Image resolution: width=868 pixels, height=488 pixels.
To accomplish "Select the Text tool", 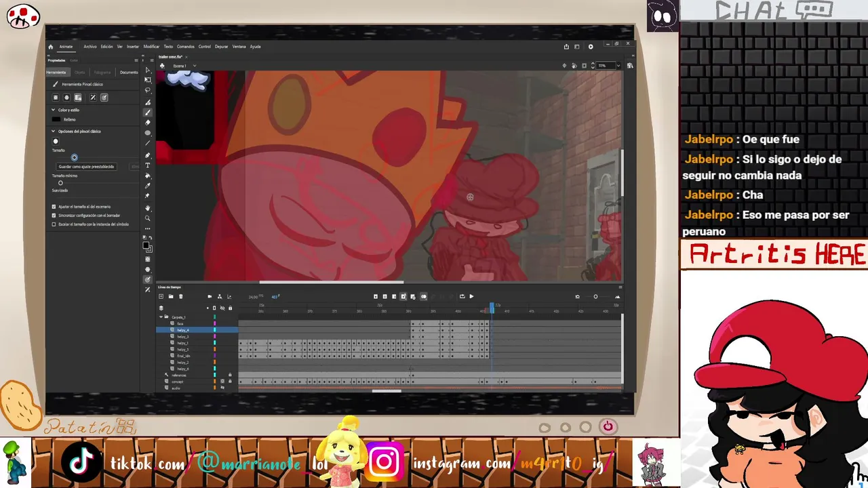I will pos(148,165).
